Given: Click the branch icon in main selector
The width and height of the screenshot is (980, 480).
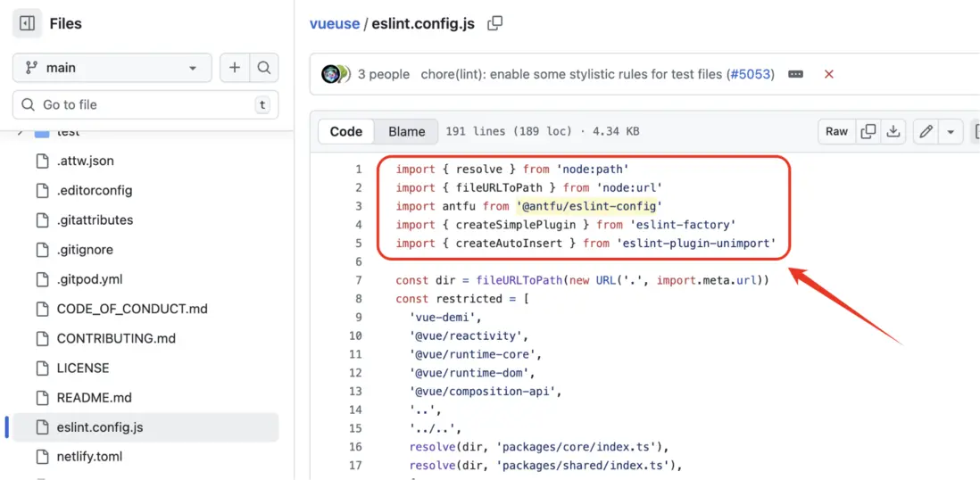Looking at the screenshot, I should coord(31,68).
